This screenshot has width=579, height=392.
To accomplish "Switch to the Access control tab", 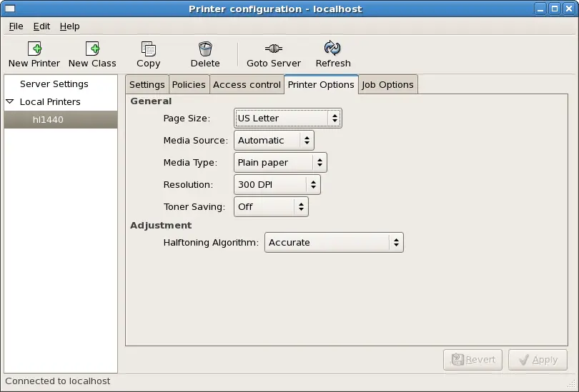I will [x=247, y=84].
